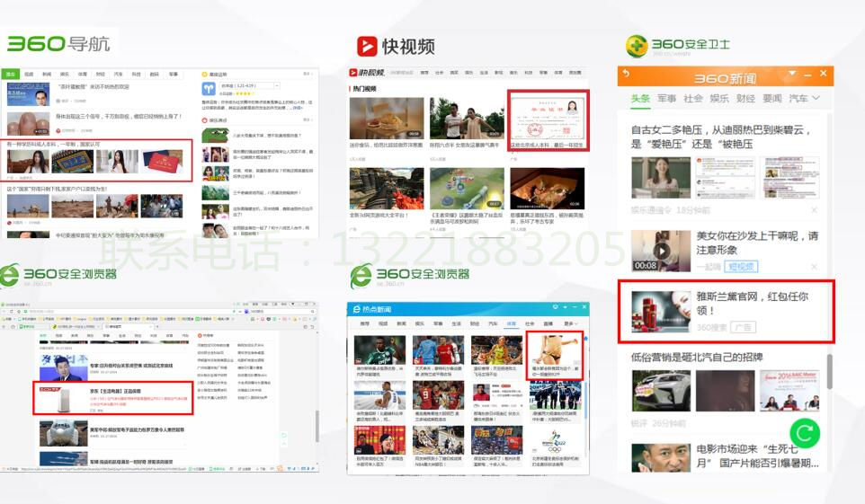This screenshot has width=865, height=504.
Task: Click the 快视频 logo in the video page header
Action: point(366,73)
